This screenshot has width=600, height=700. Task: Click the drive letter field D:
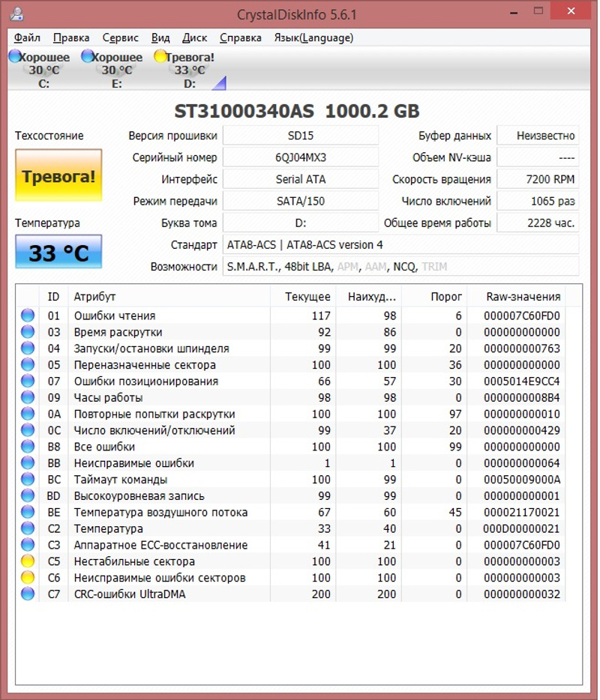pos(301,223)
